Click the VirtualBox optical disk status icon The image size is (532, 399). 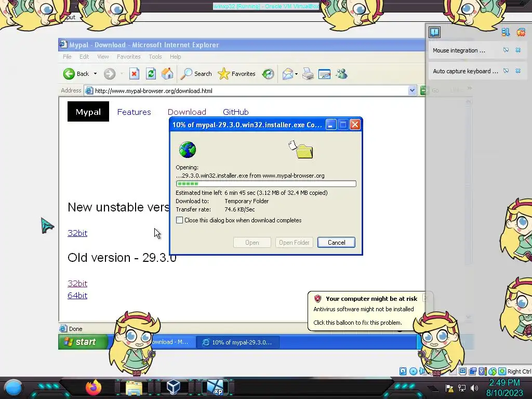pyautogui.click(x=413, y=371)
